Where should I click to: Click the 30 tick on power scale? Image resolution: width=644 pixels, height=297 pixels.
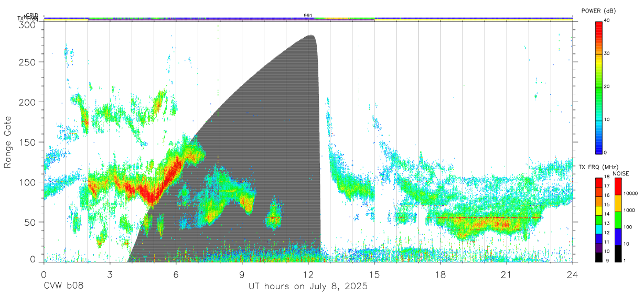pos(606,53)
